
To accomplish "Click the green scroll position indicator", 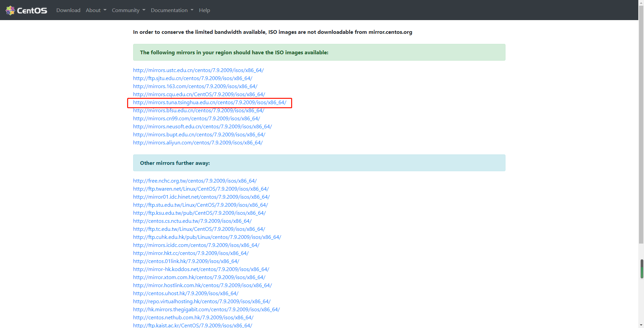I will point(642,269).
